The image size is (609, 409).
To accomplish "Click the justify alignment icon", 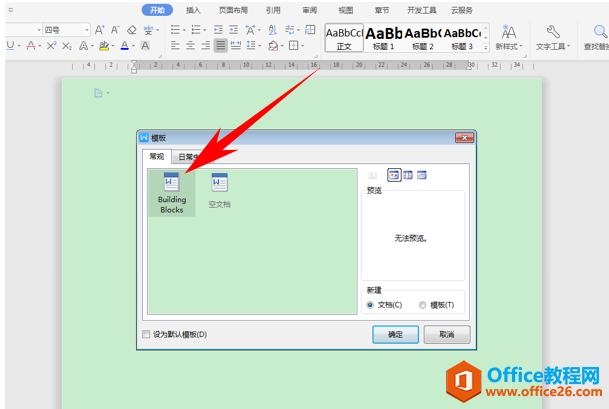I will pos(221,45).
